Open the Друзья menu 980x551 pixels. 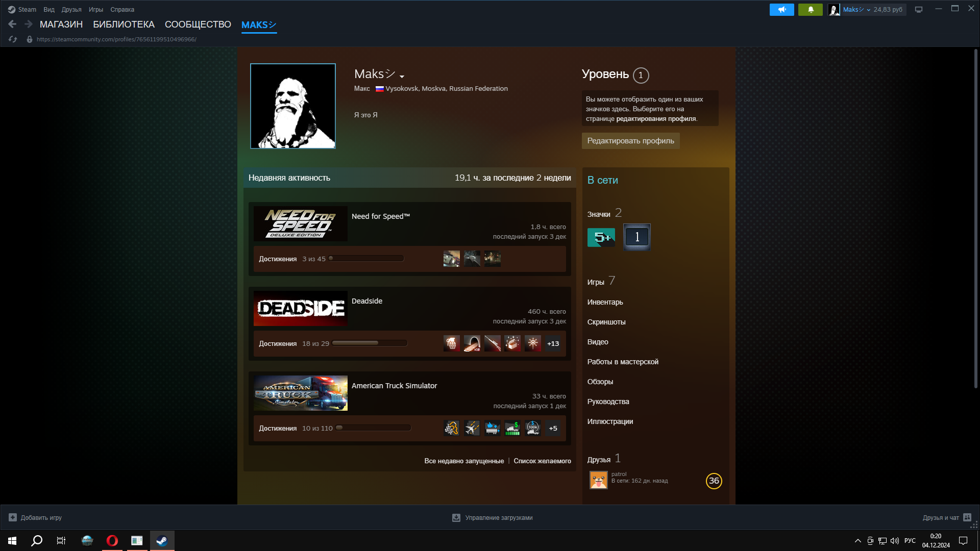coord(71,10)
